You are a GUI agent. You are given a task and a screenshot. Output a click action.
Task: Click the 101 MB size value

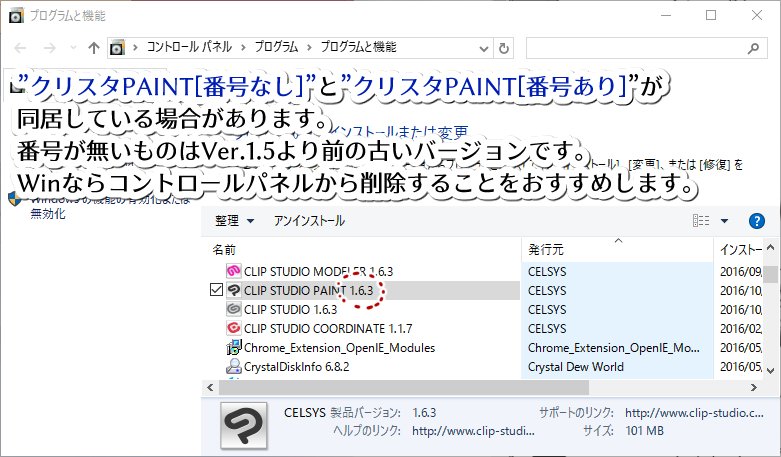645,431
